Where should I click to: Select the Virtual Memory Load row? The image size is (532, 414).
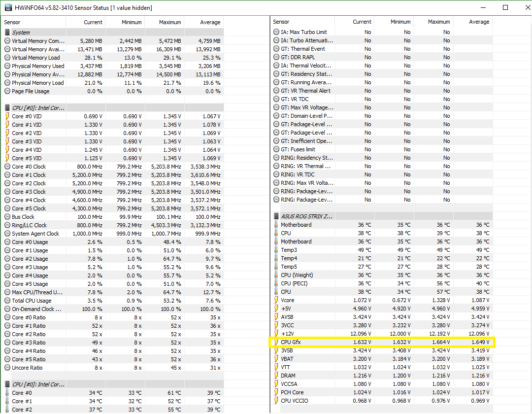(x=113, y=57)
